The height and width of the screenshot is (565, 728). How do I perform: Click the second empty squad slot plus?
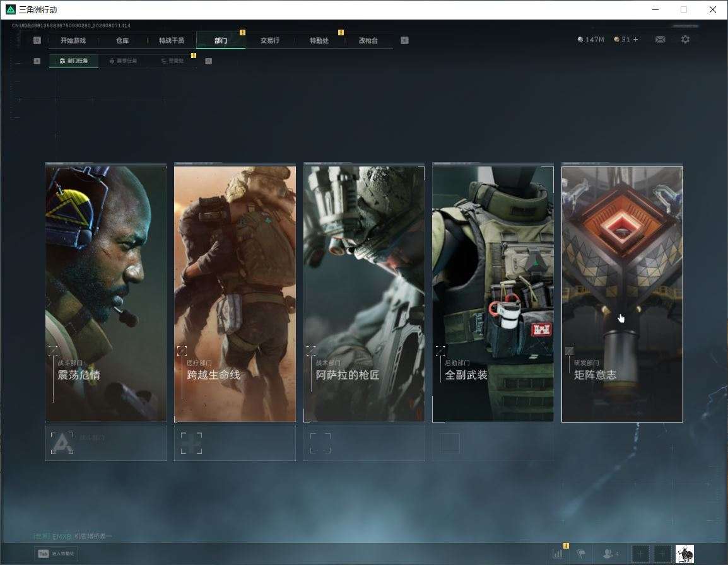[662, 554]
